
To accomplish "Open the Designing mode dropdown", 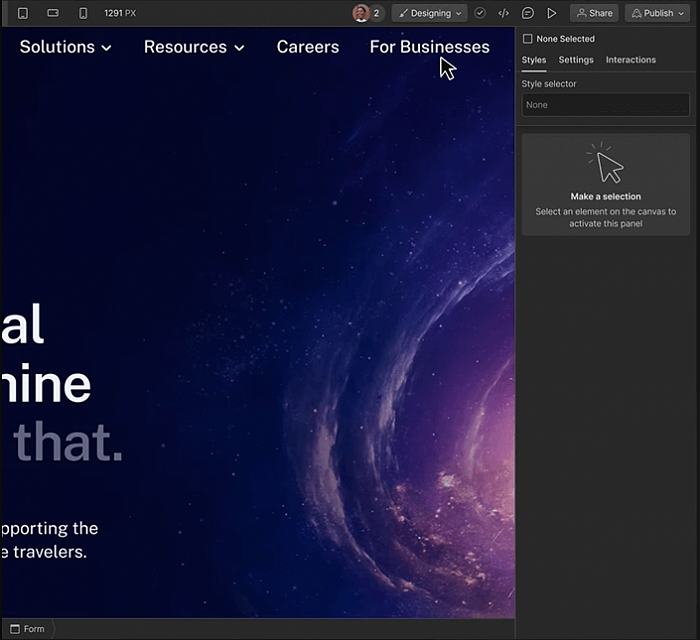I will tap(429, 13).
